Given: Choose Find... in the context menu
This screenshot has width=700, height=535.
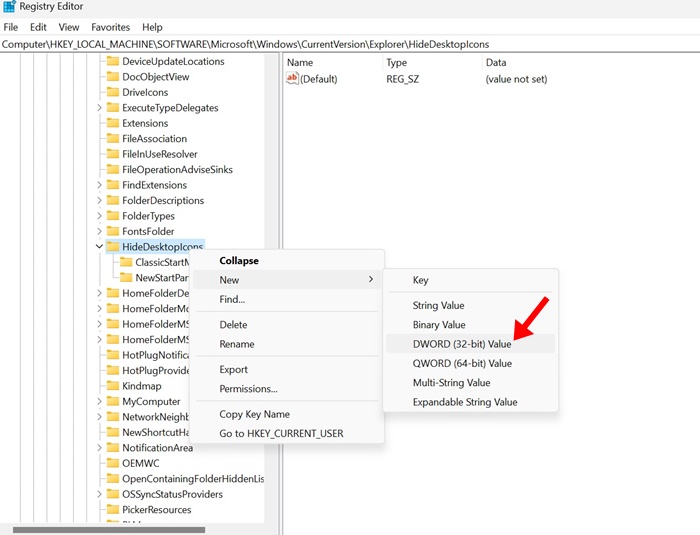Looking at the screenshot, I should (287, 299).
